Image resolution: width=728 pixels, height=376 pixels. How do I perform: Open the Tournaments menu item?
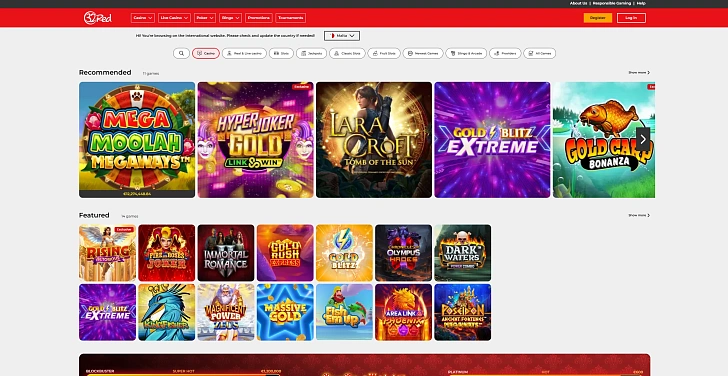coord(291,18)
